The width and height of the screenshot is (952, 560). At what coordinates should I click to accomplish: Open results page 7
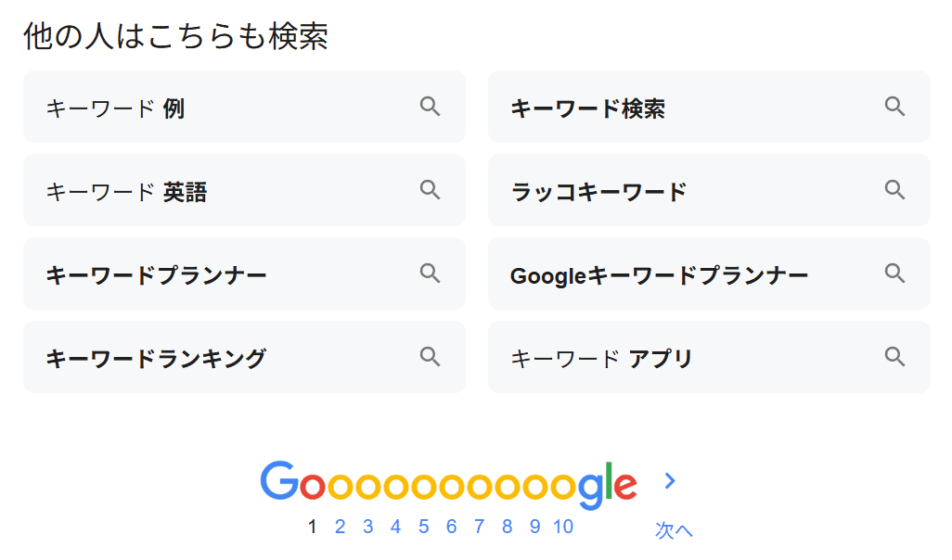pyautogui.click(x=479, y=528)
